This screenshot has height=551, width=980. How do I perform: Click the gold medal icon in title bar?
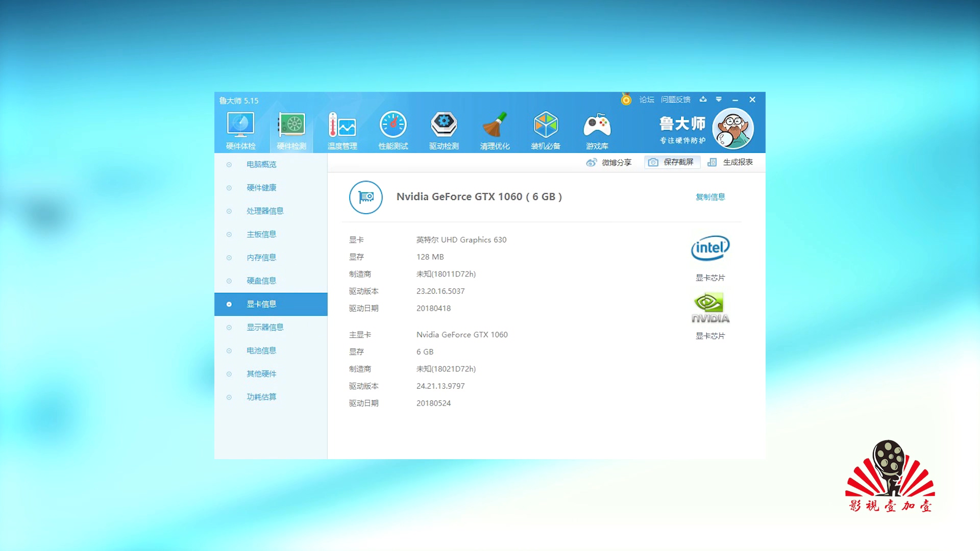point(626,99)
